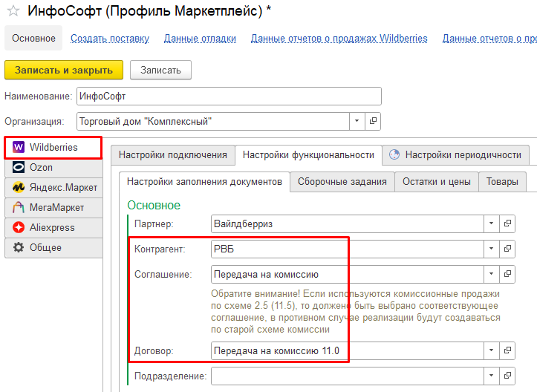Open Контрагент record with its open-form icon
Image resolution: width=537 pixels, height=392 pixels.
coord(507,249)
